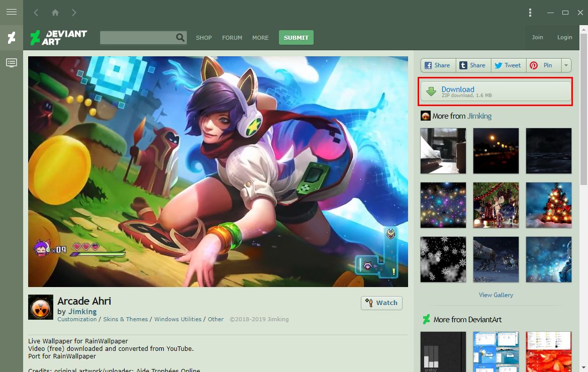Screen dimensions: 588x372
Task: Tweet this deviation
Action: 509,65
